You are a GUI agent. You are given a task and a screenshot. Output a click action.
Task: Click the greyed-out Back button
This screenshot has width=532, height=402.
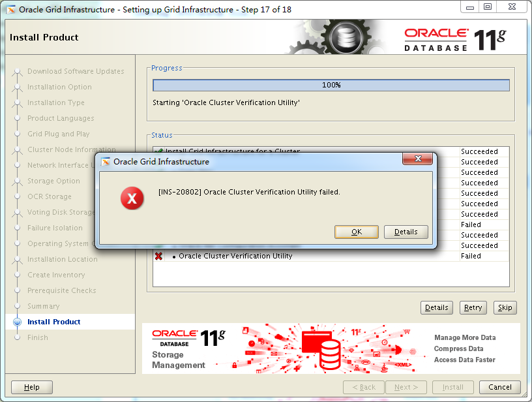click(x=364, y=387)
